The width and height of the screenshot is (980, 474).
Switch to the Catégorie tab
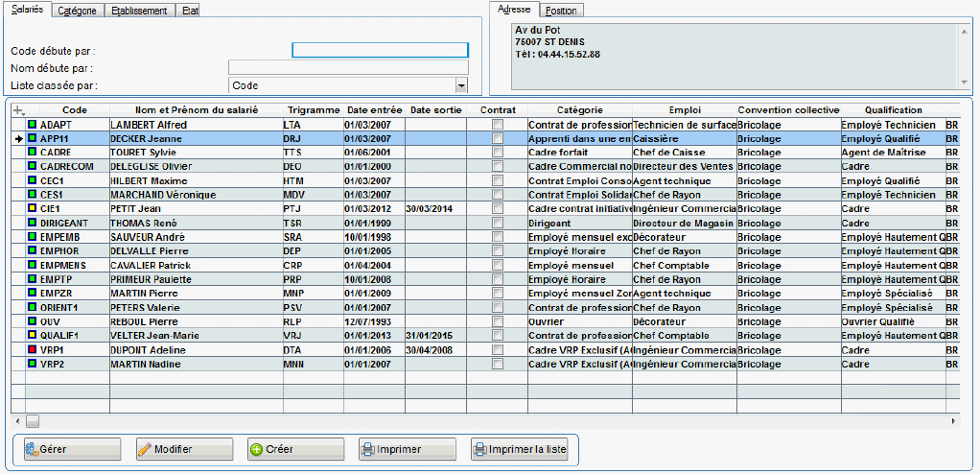coord(77,11)
